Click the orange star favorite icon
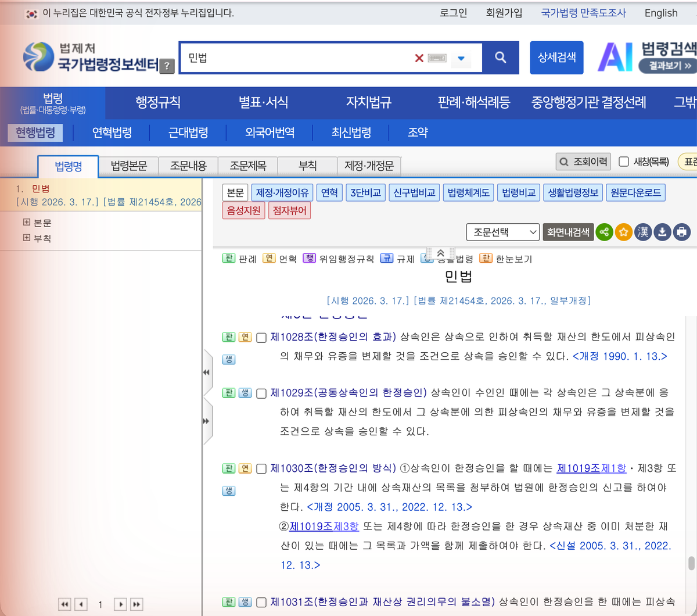The width and height of the screenshot is (697, 616). click(x=623, y=232)
